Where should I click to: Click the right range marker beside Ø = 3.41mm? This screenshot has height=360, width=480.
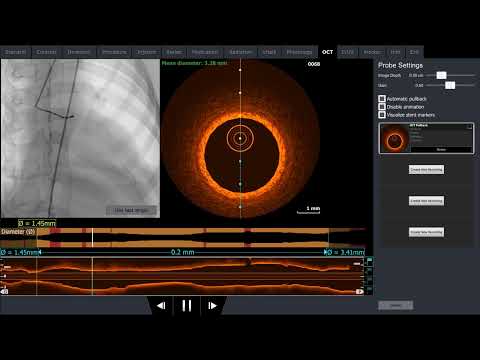click(x=326, y=252)
